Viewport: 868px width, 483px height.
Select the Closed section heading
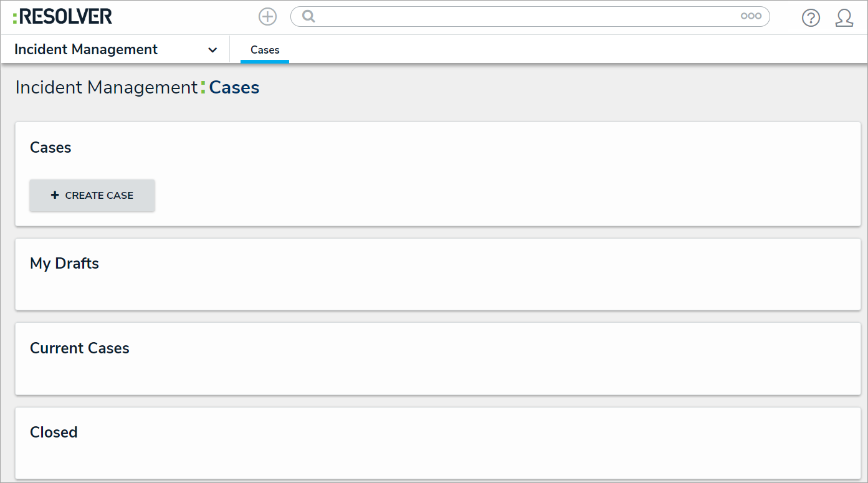click(54, 433)
